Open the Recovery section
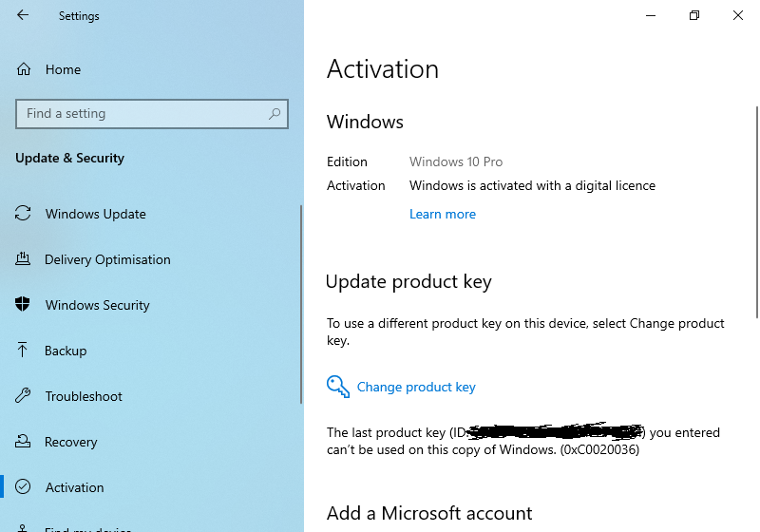This screenshot has height=532, width=760. click(70, 442)
